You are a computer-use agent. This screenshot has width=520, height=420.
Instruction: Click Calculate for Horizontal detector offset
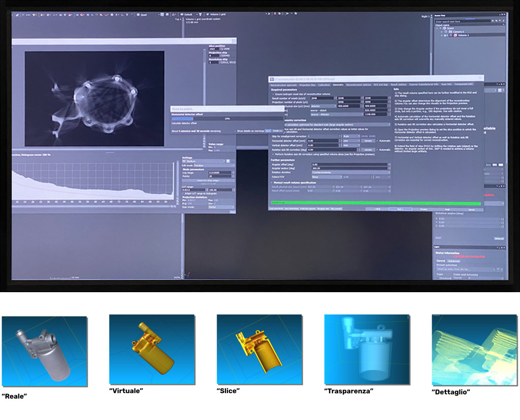tap(368, 141)
